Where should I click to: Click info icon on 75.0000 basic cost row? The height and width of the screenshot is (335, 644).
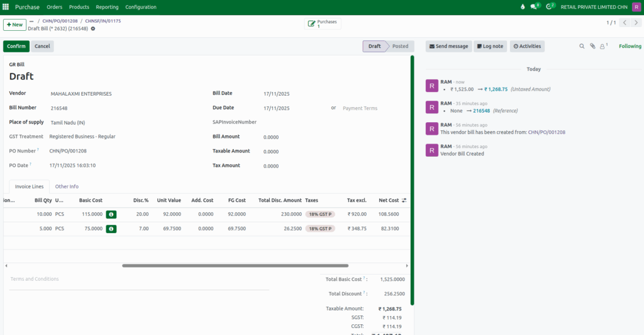pos(111,229)
